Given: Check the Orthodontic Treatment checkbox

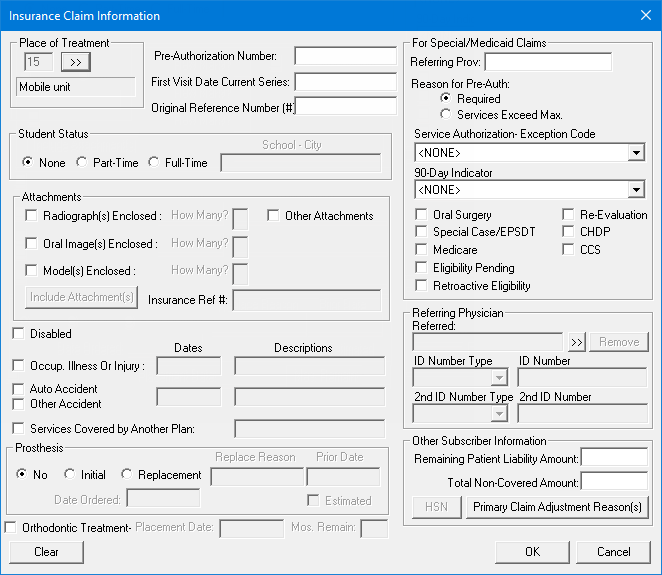Looking at the screenshot, I should click(11, 527).
